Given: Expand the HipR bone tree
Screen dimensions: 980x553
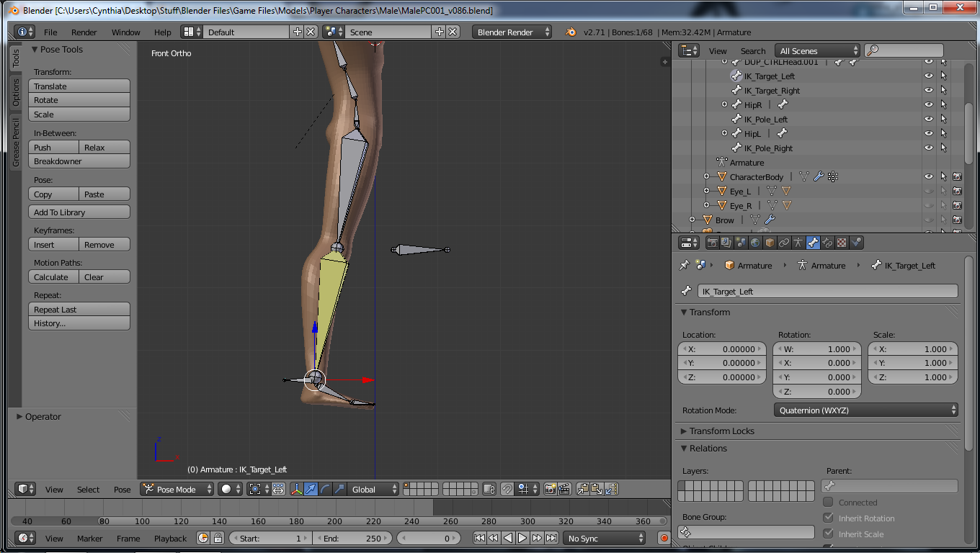Looking at the screenshot, I should (725, 104).
